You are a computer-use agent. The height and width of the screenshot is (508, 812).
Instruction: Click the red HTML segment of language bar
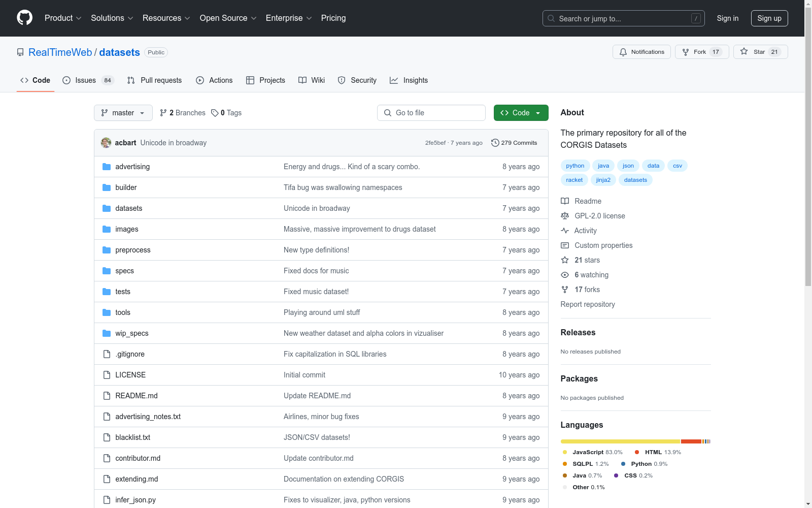coord(691,441)
